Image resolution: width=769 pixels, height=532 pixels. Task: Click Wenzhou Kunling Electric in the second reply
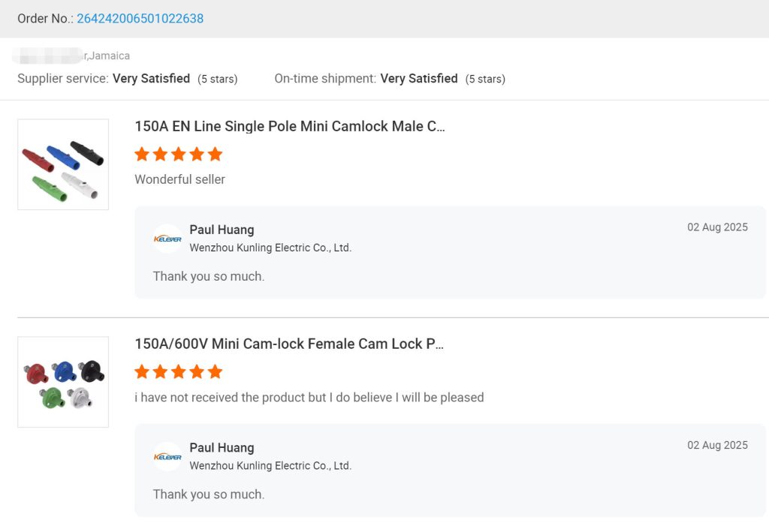click(270, 465)
